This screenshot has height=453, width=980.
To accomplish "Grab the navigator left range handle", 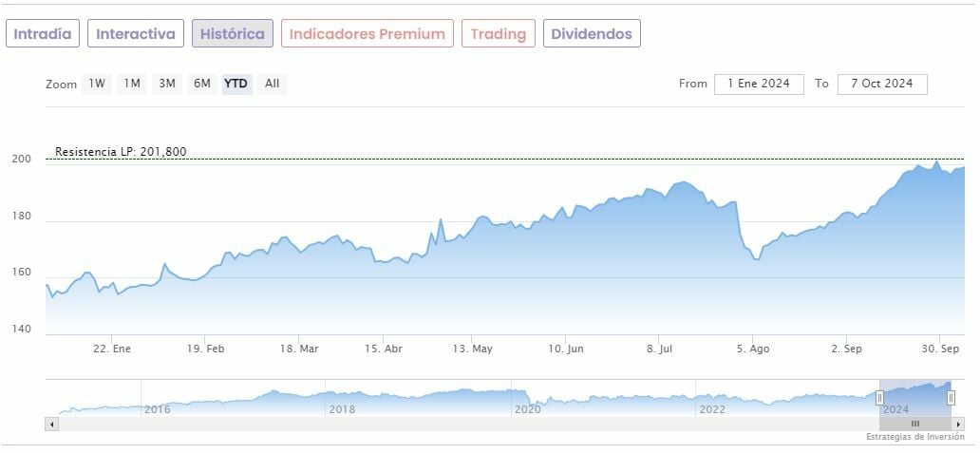I will tap(879, 398).
